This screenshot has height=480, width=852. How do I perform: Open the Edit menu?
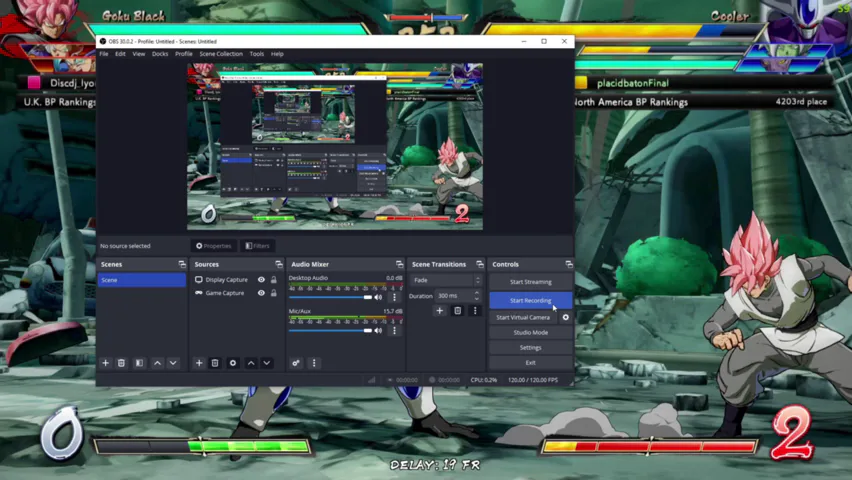coord(120,54)
